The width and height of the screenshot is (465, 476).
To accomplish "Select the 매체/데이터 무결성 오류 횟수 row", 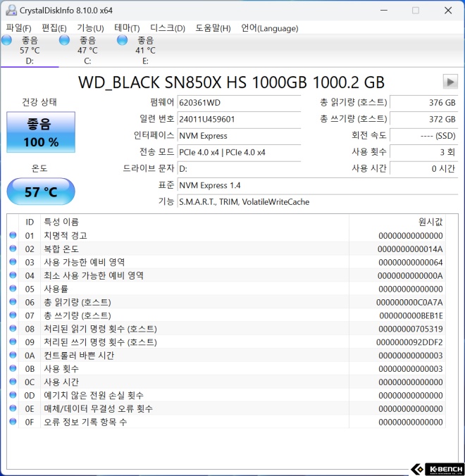I will 226,408.
